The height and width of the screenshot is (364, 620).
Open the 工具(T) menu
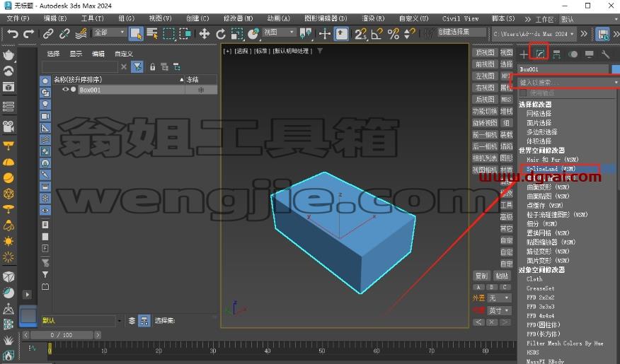[x=92, y=18]
